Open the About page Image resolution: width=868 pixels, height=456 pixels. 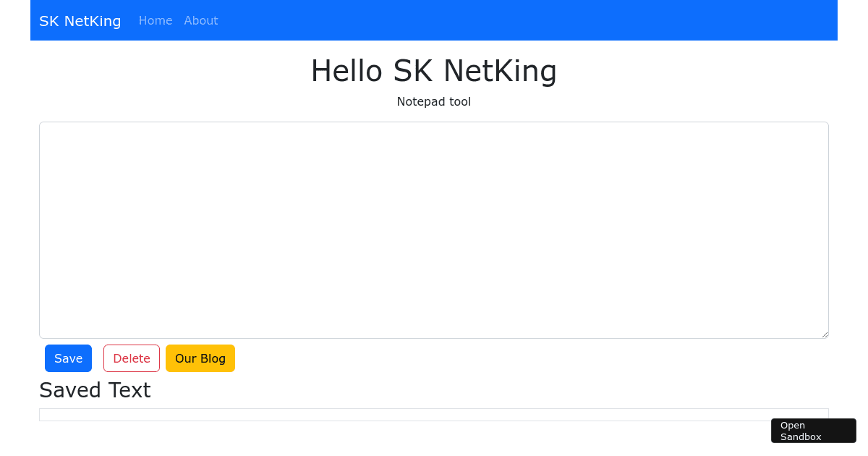[200, 20]
